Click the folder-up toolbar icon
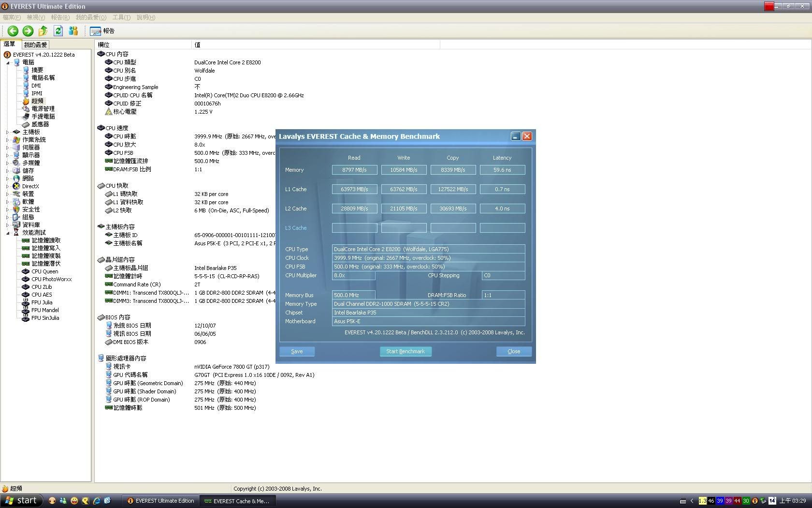Screen dimensions: 812x508 43,31
